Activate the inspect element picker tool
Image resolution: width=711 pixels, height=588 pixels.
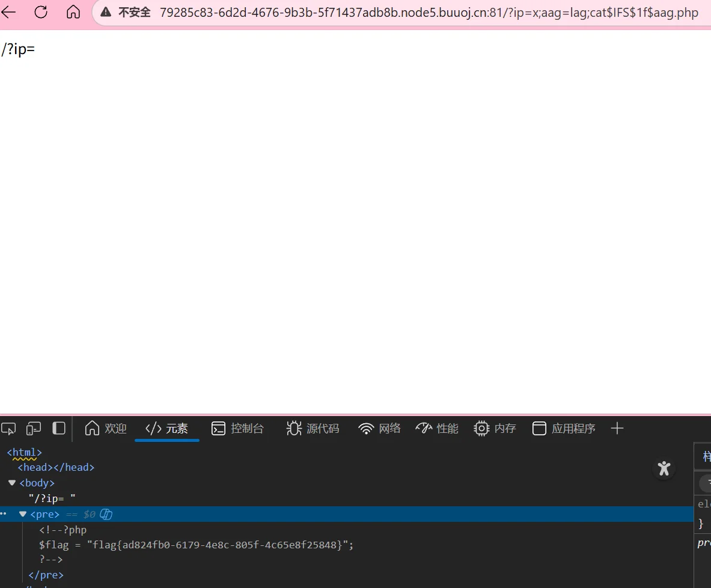click(x=8, y=429)
